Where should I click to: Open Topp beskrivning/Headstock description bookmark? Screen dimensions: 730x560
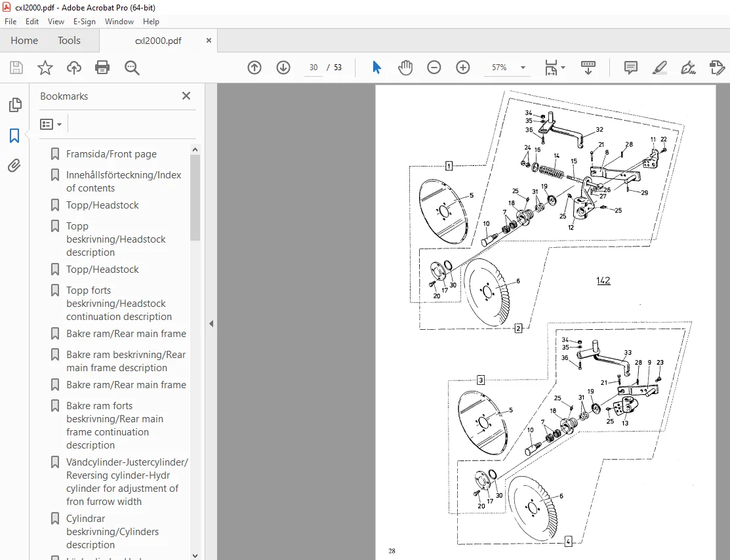[x=116, y=239]
